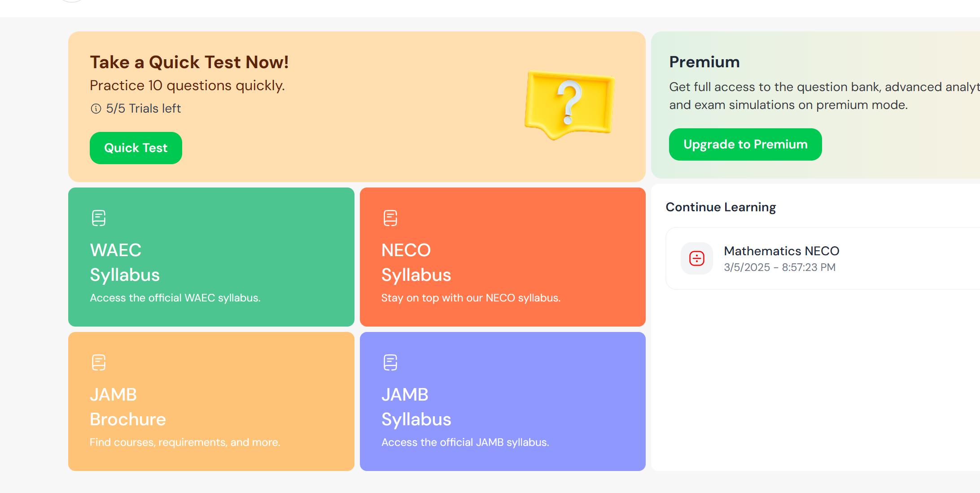Click the 5/5 Trials left text
Screen dimensions: 980x493
tap(143, 108)
